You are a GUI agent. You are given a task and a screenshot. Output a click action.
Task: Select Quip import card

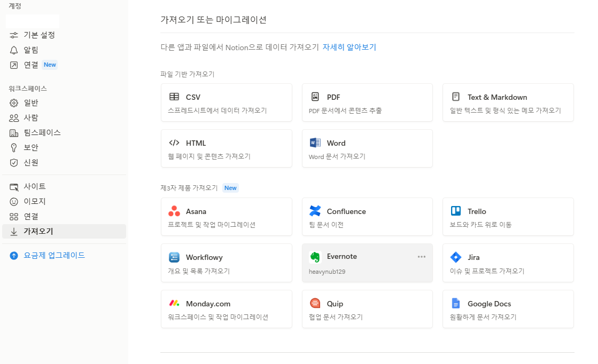pos(367,309)
